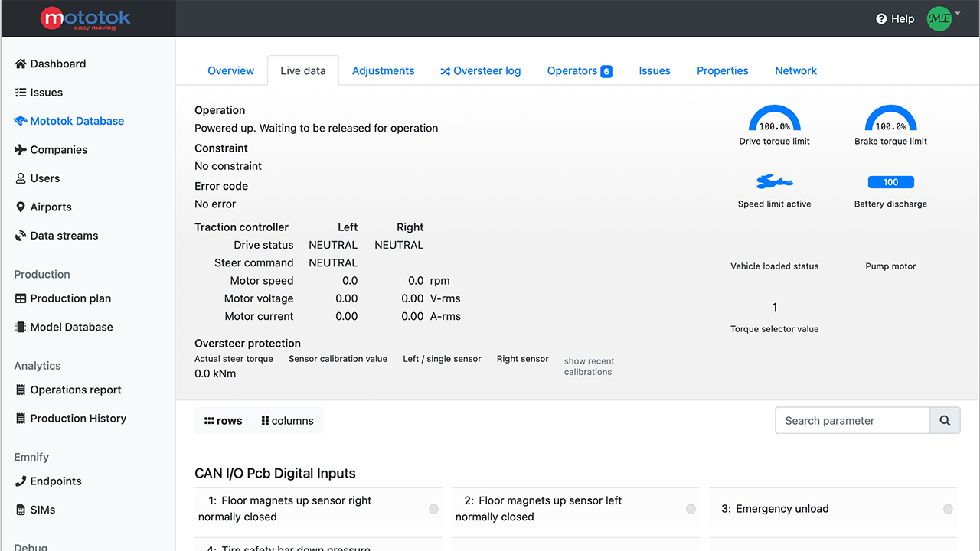Viewport: 980px width, 551px height.
Task: Switch to the Adjustments tab
Action: pyautogui.click(x=383, y=70)
